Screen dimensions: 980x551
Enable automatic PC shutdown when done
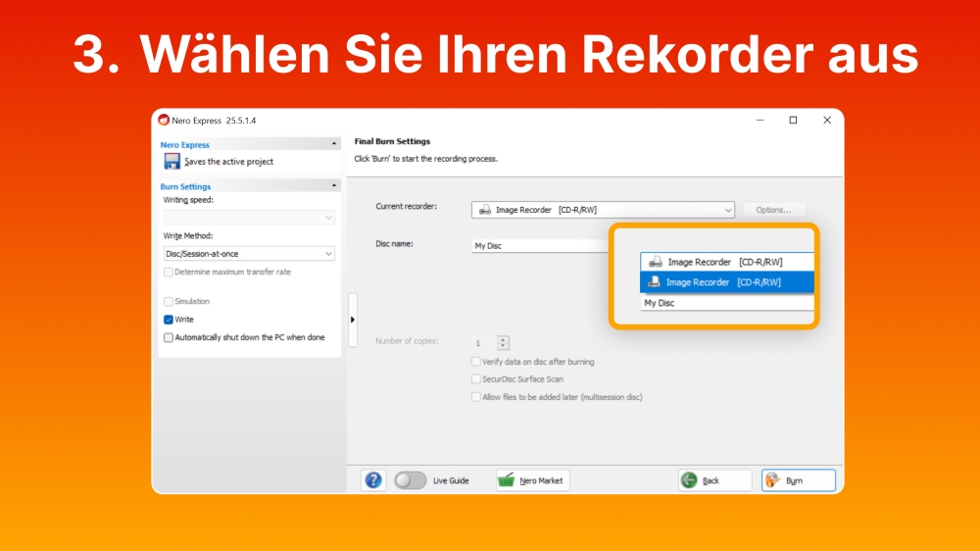coord(169,337)
